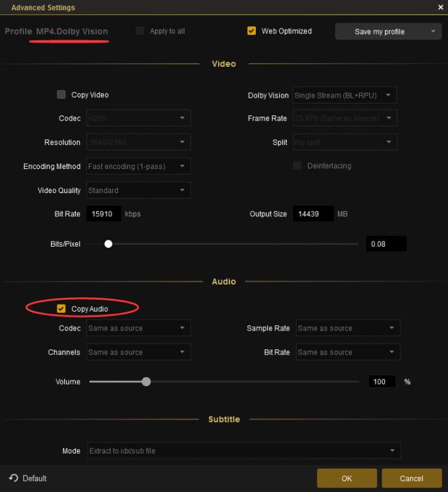The height and width of the screenshot is (492, 448).
Task: Open the Save my profile arrow
Action: click(433, 32)
